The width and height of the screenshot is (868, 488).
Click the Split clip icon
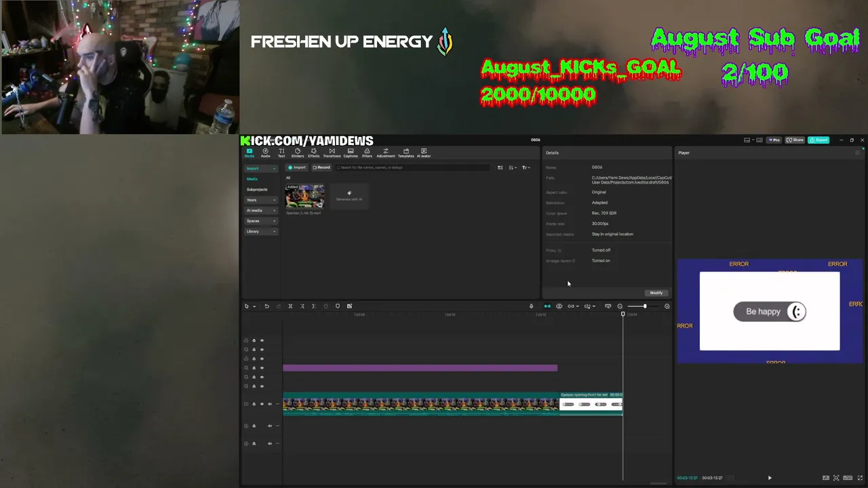click(x=290, y=306)
